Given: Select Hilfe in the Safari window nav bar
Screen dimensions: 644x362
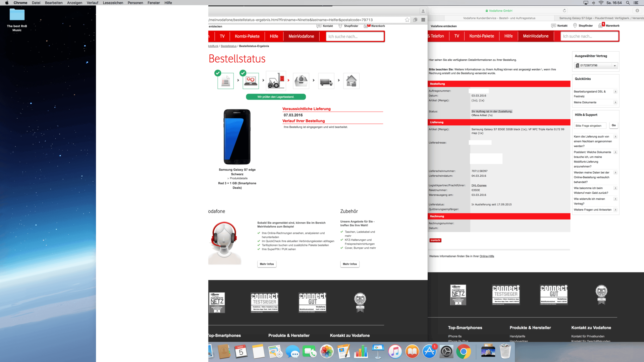Looking at the screenshot, I should [508, 36].
